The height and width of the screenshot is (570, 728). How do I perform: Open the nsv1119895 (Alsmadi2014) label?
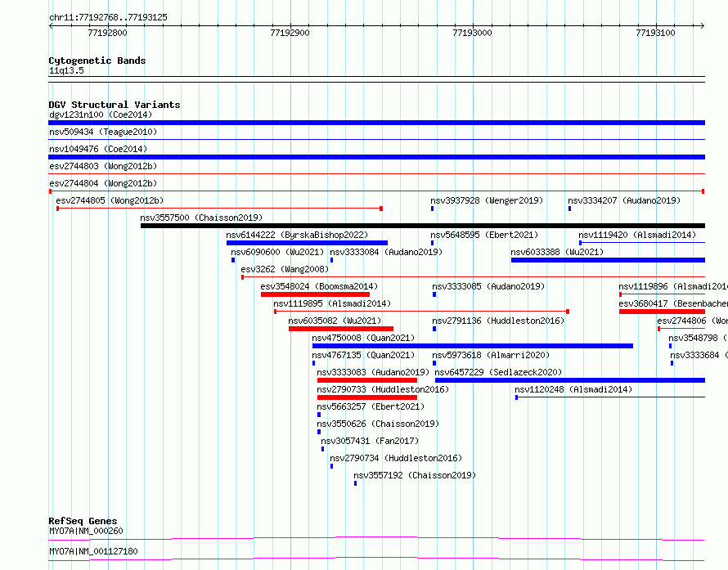pos(332,303)
